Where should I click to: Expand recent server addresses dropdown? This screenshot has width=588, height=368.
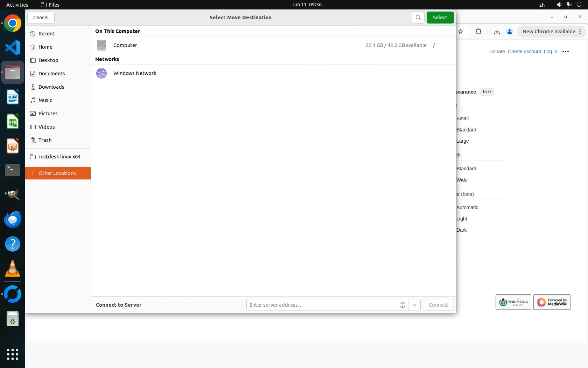click(414, 305)
